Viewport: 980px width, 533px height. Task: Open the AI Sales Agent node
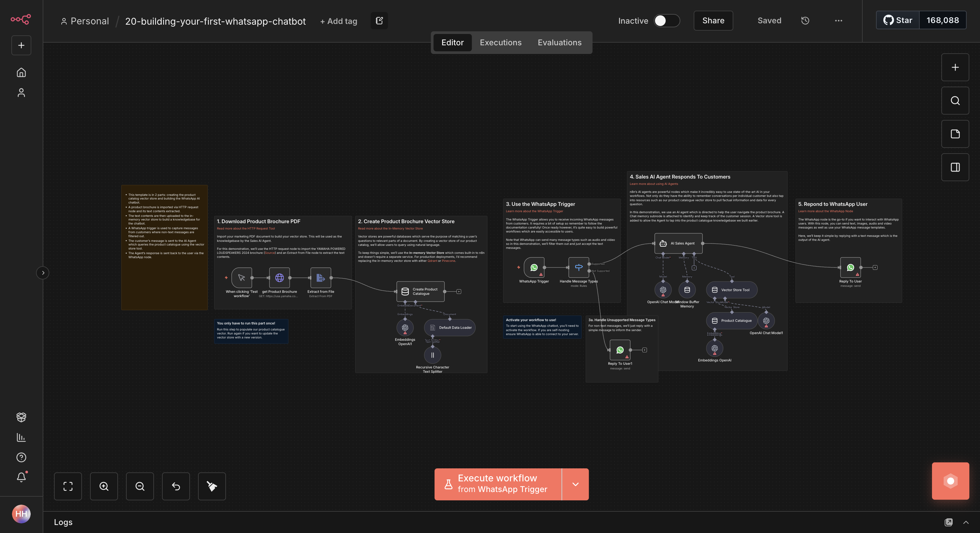coord(678,243)
